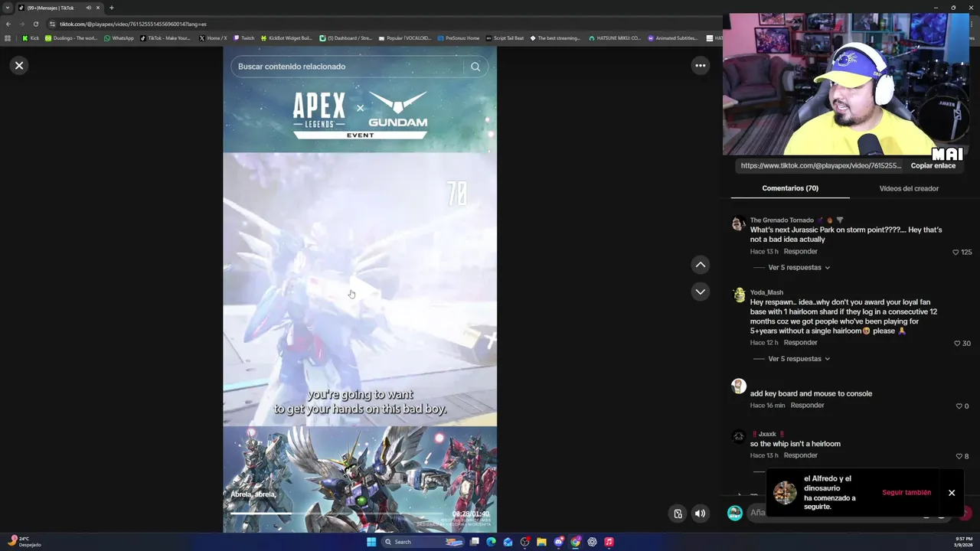This screenshot has width=980, height=551.
Task: Open the Windows Start menu
Action: pyautogui.click(x=371, y=542)
